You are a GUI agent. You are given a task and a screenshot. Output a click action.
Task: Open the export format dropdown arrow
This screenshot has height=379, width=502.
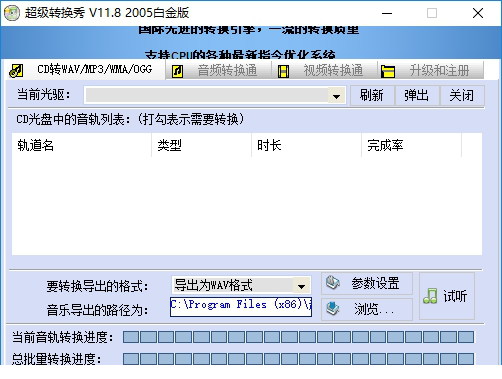(301, 286)
